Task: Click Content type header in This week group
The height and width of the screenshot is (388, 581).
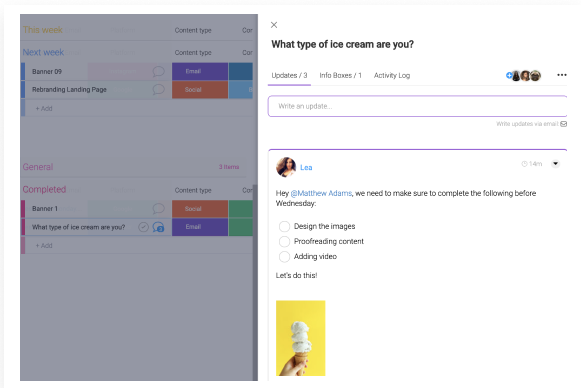Action: 193,30
